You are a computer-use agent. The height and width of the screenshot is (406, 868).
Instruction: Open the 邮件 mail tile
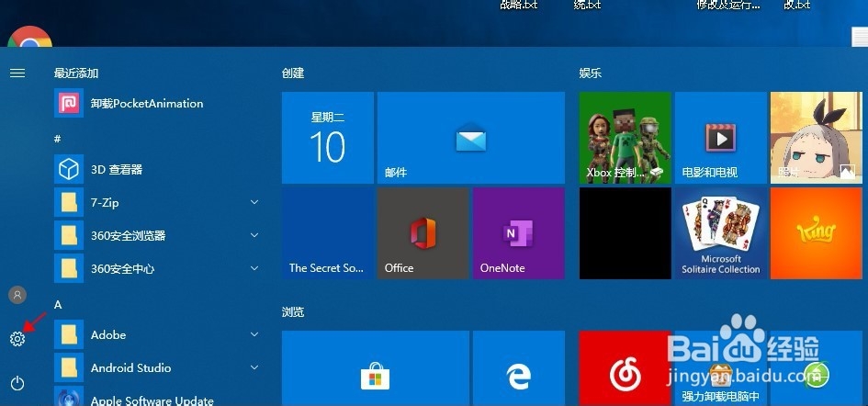tap(471, 138)
